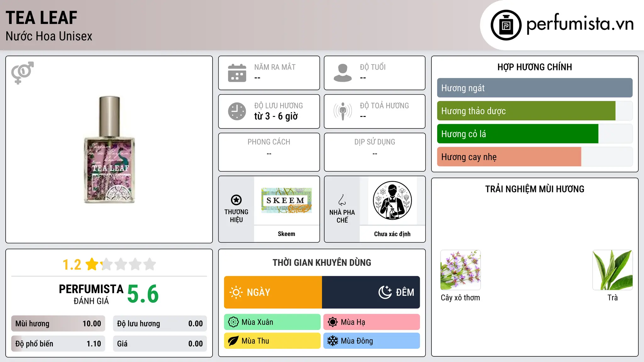
Task: Click the TEA LEAF page title
Action: pos(42,18)
